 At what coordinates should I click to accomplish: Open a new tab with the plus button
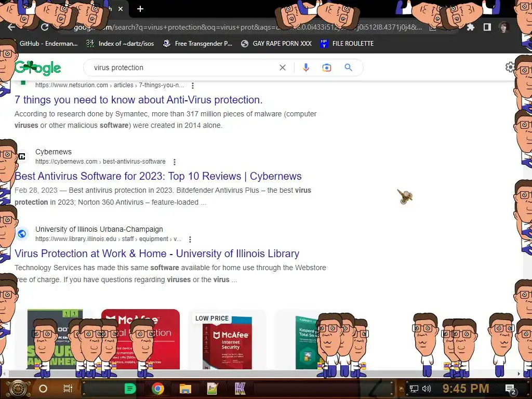pos(140,9)
